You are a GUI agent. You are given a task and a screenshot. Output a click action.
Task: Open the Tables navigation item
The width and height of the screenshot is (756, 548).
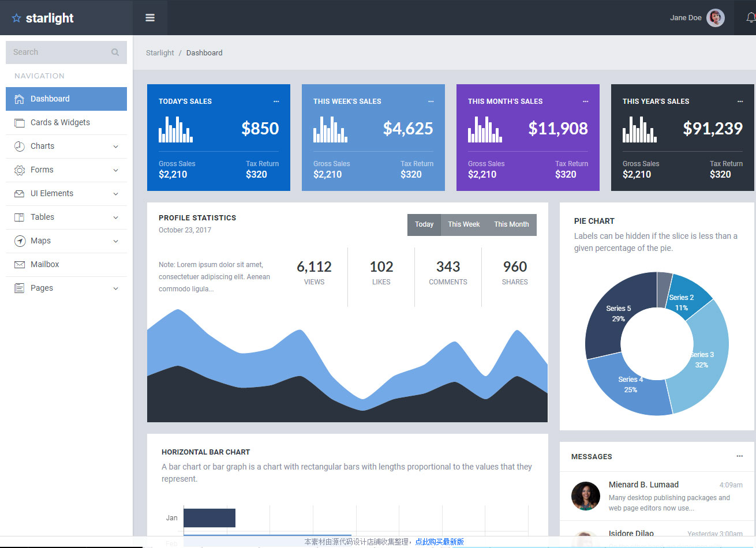pyautogui.click(x=43, y=217)
